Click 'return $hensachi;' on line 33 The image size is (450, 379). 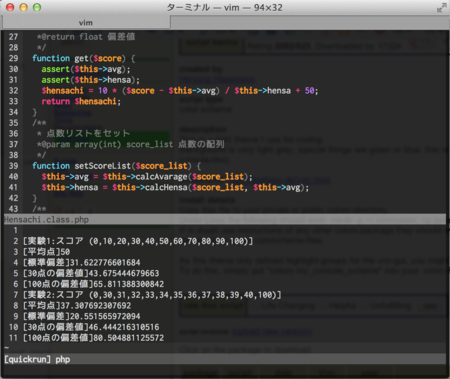81,101
